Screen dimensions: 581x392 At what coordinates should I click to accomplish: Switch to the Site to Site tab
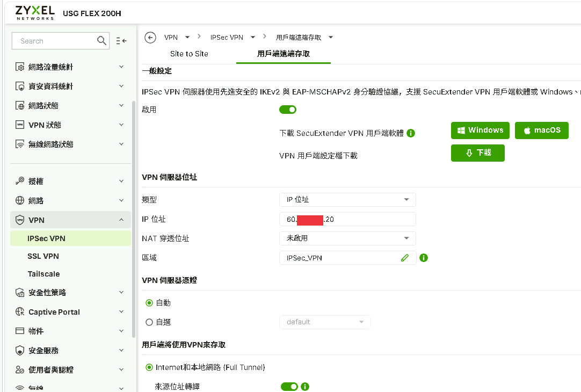tap(189, 54)
